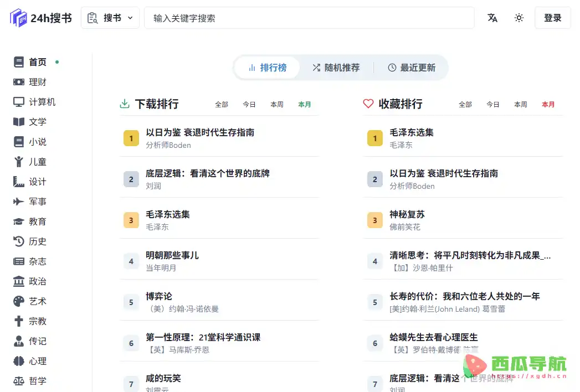Click author name 分析师Boden in 下载排行

point(168,145)
